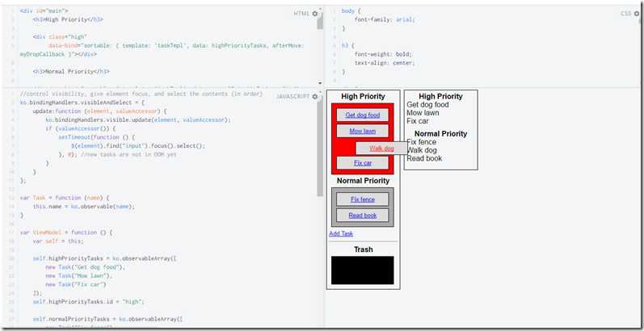Screen dimensions: 644x331
Task: Click the red 'Walk dog' dragged task link
Action: tap(381, 149)
